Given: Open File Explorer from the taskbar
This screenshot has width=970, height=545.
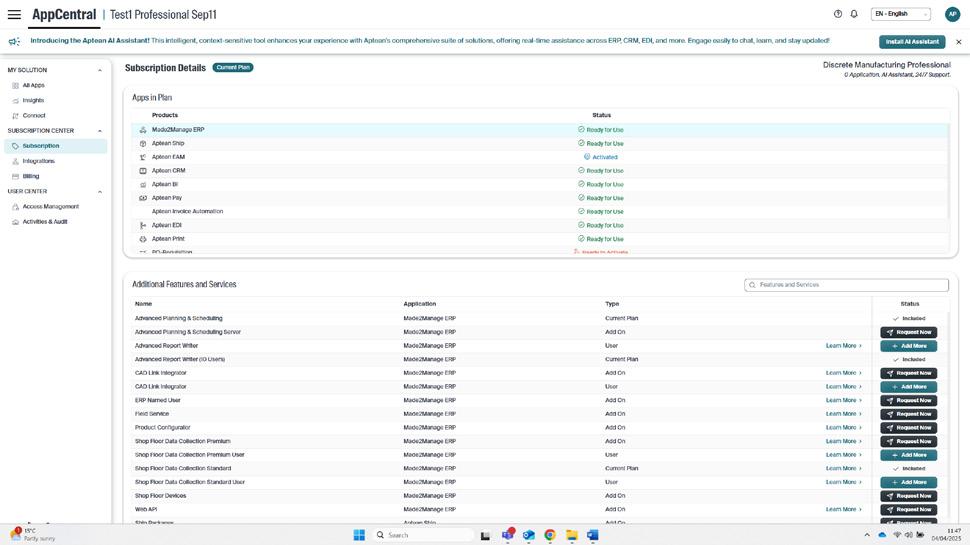Looking at the screenshot, I should pos(571,535).
